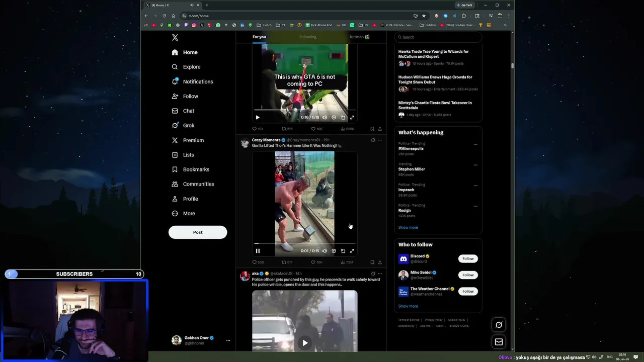The height and width of the screenshot is (362, 644).
Task: Enter fullscreen on gorilla video
Action: [352, 251]
